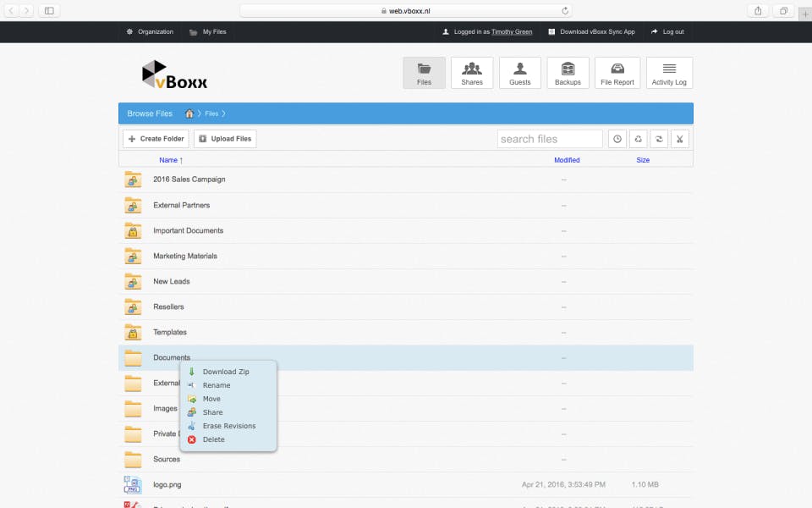This screenshot has width=812, height=508.
Task: Click the browser share icon
Action: (x=758, y=10)
